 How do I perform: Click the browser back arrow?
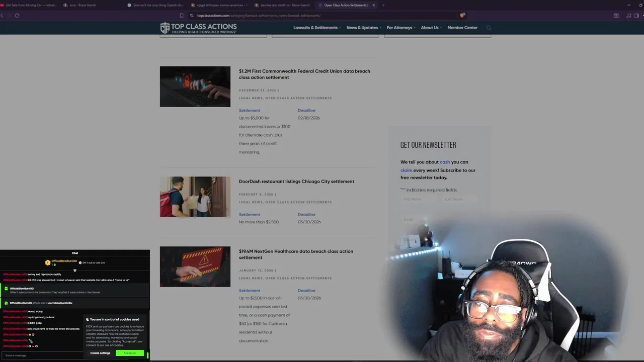pos(3,16)
